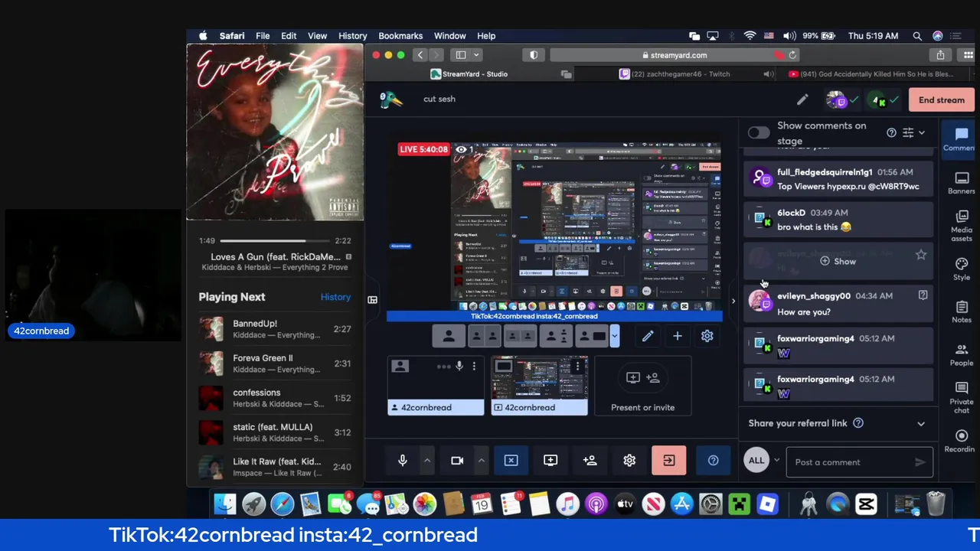Click the present screen icon in bottom toolbar
This screenshot has width=980, height=551.
coord(550,460)
